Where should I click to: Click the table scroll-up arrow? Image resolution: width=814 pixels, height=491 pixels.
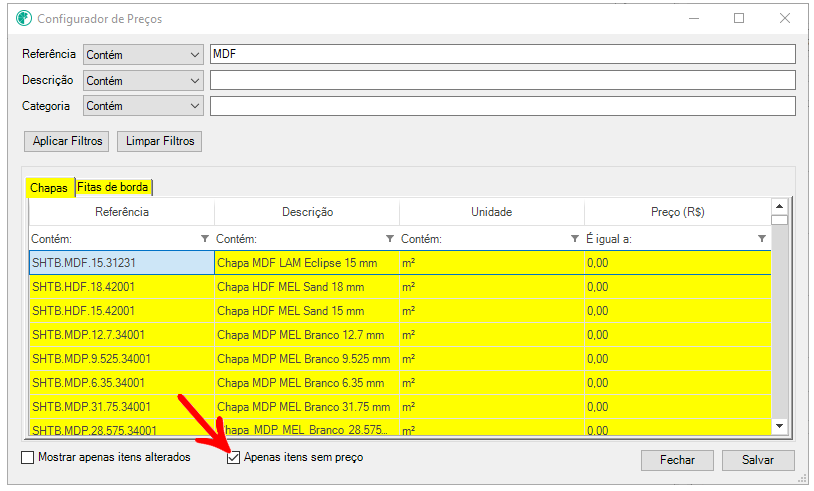[779, 207]
